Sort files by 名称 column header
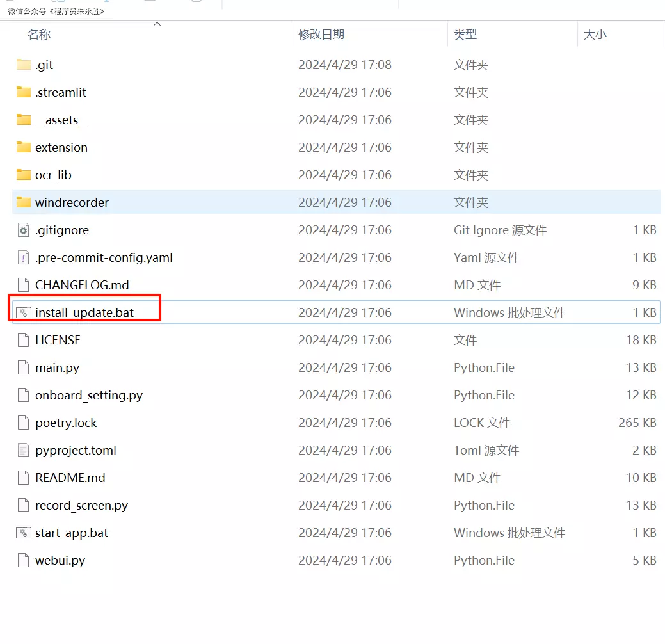This screenshot has width=665, height=644. point(39,35)
